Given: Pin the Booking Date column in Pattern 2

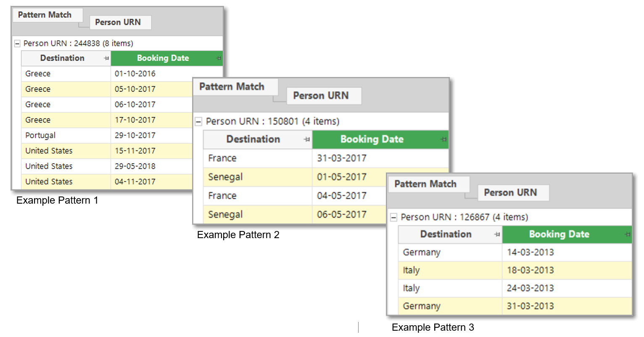Looking at the screenshot, I should click(443, 139).
